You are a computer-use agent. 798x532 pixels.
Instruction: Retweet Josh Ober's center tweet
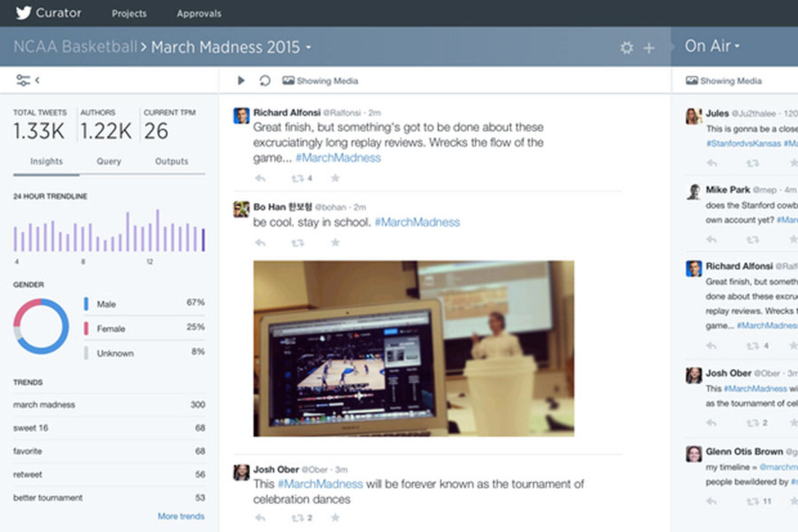click(297, 517)
